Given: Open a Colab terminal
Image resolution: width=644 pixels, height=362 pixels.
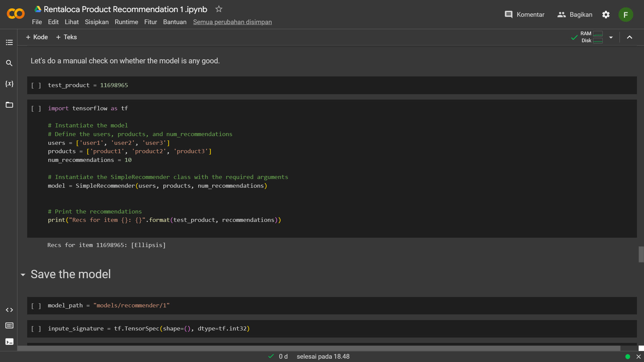Looking at the screenshot, I should (x=9, y=342).
